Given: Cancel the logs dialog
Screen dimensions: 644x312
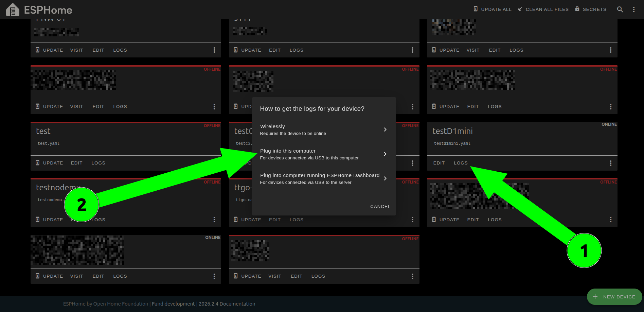Looking at the screenshot, I should pyautogui.click(x=380, y=206).
